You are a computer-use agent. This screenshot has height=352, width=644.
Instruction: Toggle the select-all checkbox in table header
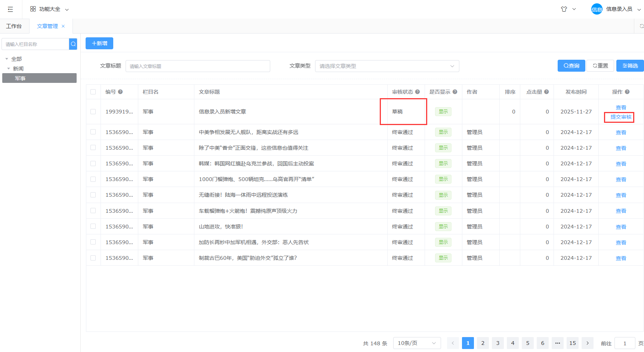coord(93,92)
